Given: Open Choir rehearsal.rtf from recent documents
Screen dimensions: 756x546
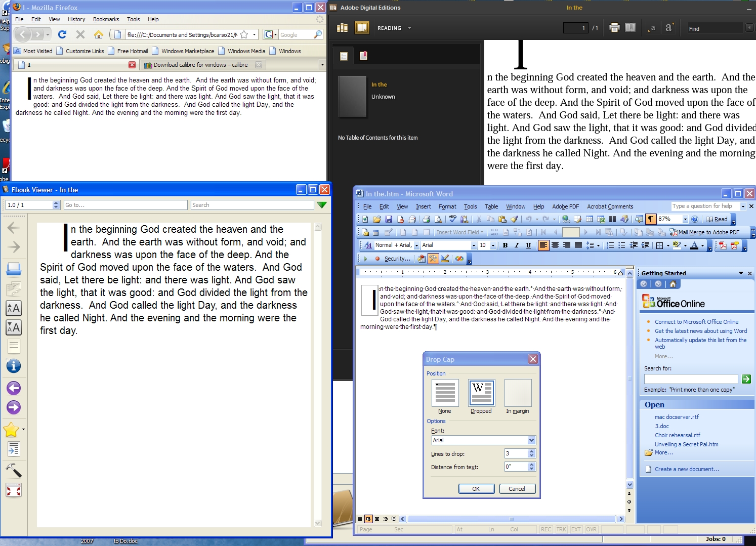Looking at the screenshot, I should 678,435.
